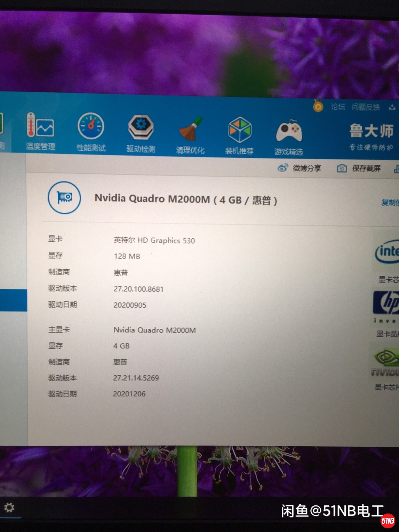Click 复制信息 copy info link
399x532 pixels.
pyautogui.click(x=390, y=202)
